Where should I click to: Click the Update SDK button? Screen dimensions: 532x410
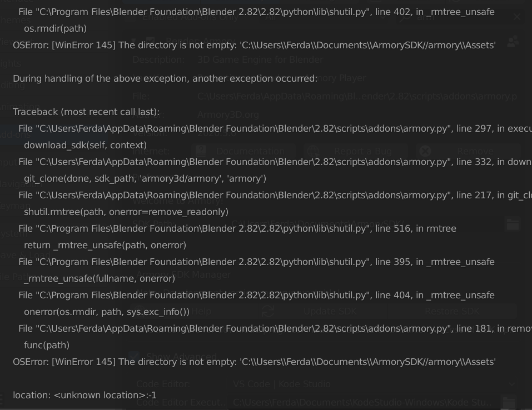click(330, 312)
